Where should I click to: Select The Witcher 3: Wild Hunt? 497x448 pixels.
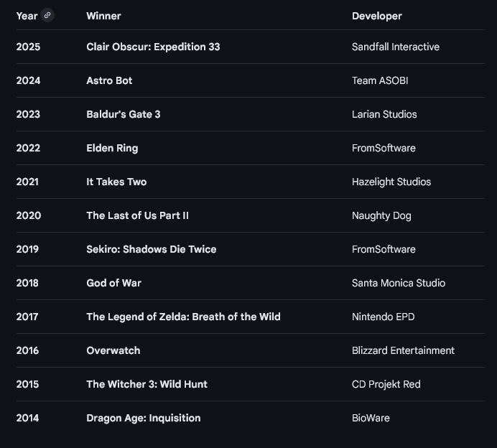(147, 384)
